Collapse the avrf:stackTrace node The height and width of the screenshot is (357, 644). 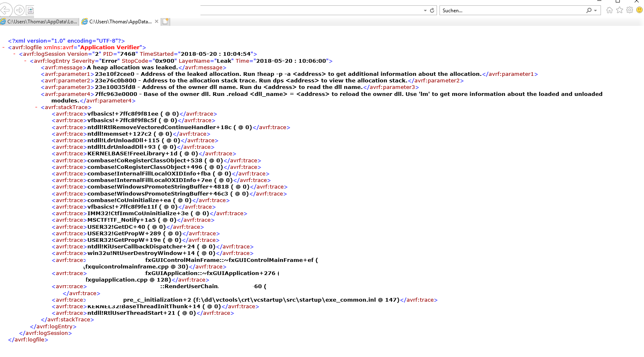36,107
